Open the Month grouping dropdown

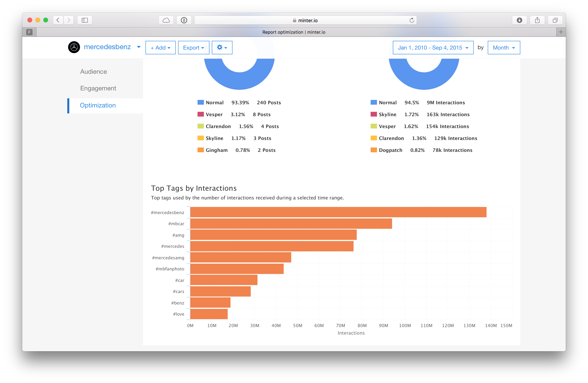pos(503,47)
